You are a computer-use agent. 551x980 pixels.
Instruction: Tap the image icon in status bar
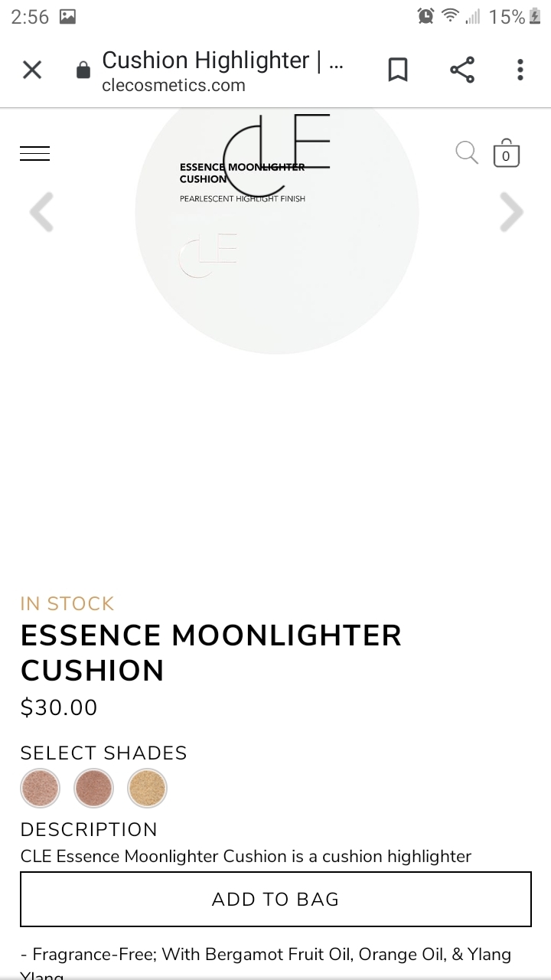click(x=67, y=17)
